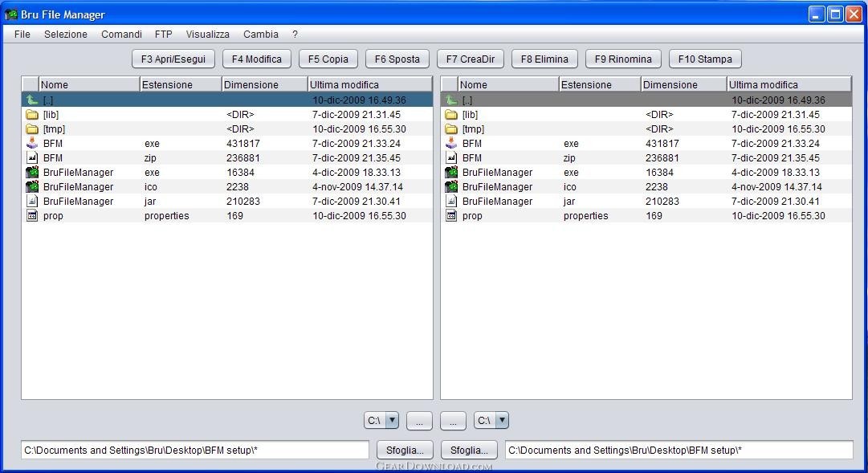Sort left pane by Dimensione column header

(265, 85)
